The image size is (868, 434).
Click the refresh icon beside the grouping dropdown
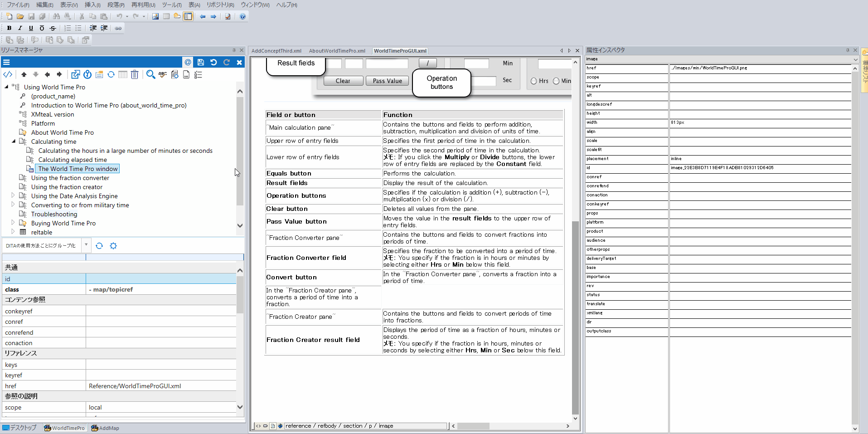(99, 246)
